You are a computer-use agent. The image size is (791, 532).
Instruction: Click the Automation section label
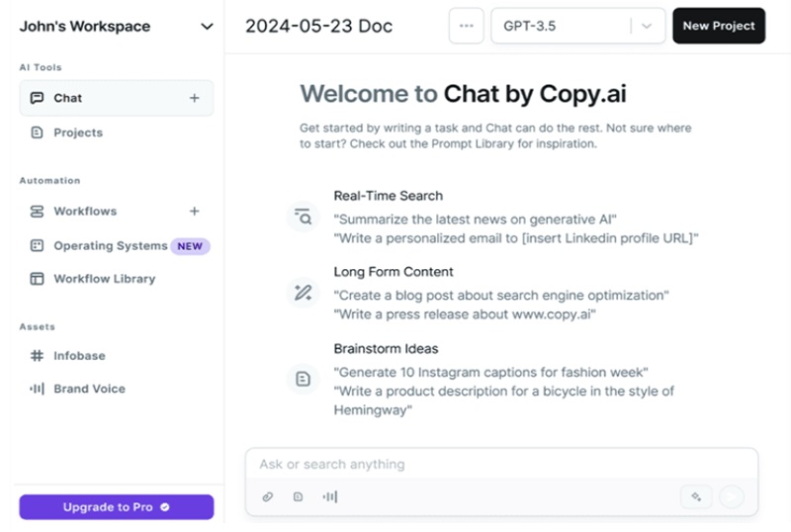click(x=49, y=181)
